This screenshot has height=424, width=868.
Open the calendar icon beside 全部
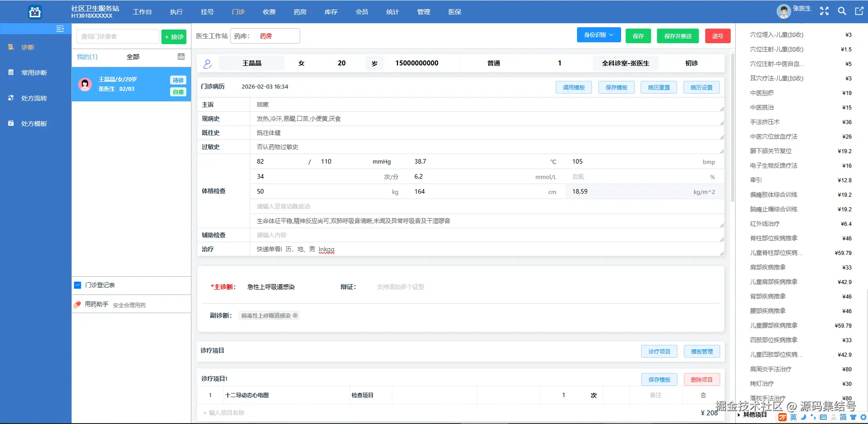tap(181, 57)
